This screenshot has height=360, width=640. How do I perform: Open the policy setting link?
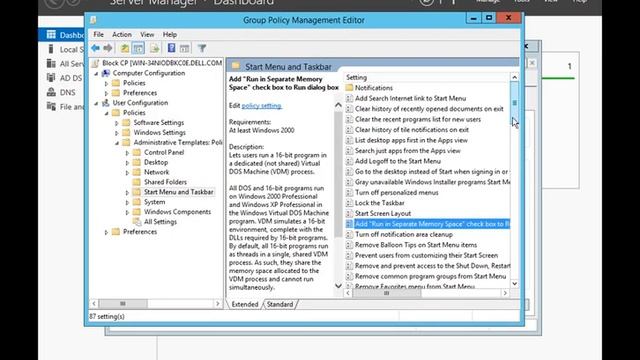(x=262, y=106)
